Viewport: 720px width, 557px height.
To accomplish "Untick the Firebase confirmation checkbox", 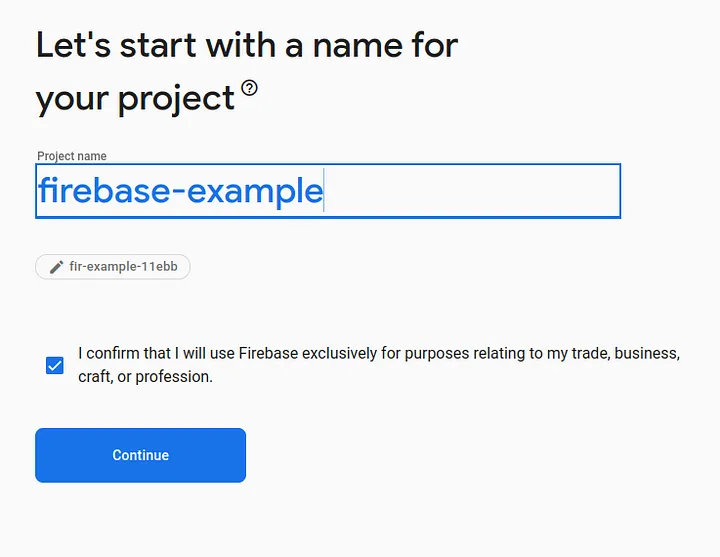I will point(55,366).
